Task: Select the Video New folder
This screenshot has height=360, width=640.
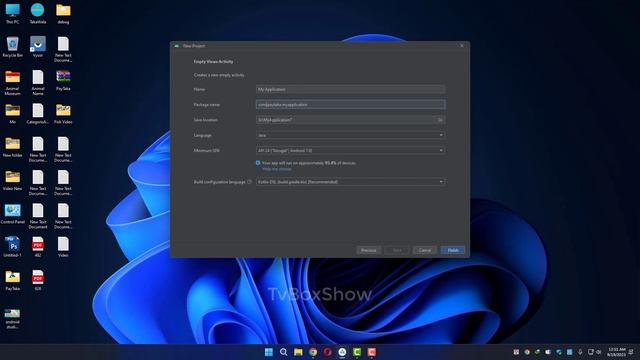Action: [12, 181]
